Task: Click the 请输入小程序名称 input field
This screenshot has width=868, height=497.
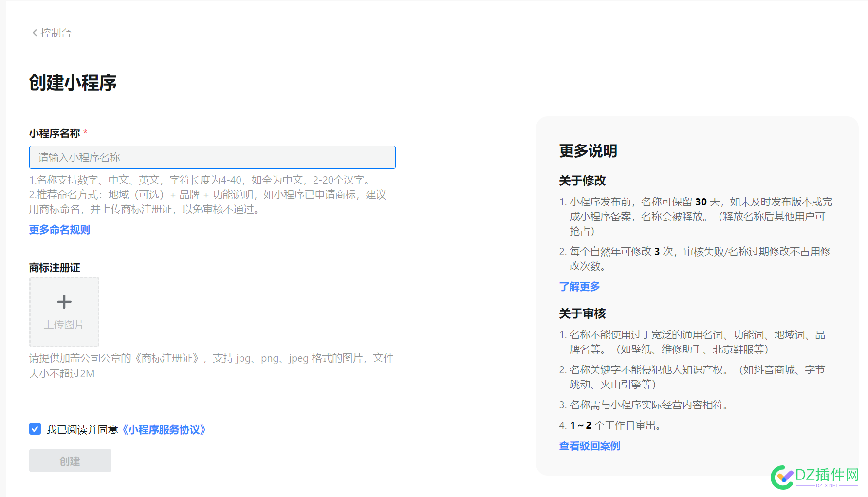Action: pyautogui.click(x=212, y=157)
